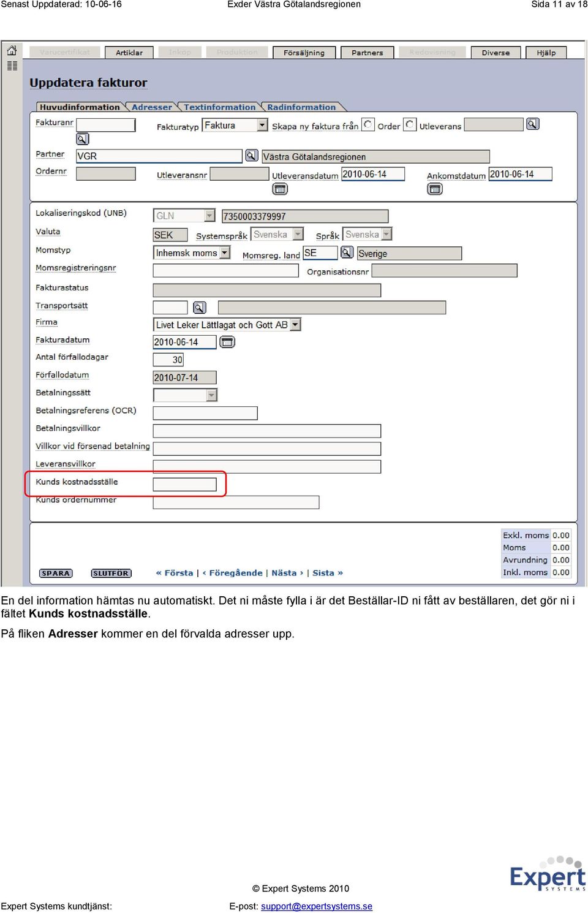This screenshot has height=913, width=588.
Task: Click the Leveransvillkor input field
Action: (x=267, y=467)
